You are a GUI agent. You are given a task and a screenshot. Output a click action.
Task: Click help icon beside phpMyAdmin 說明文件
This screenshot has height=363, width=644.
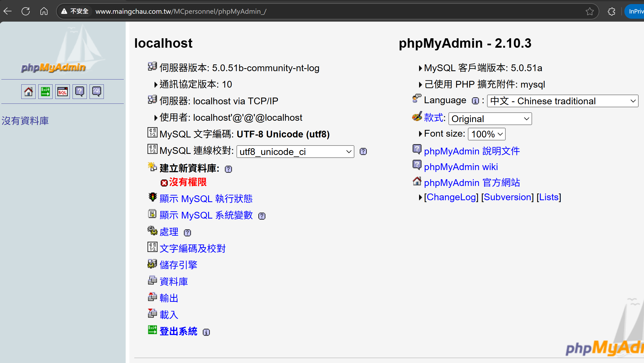pyautogui.click(x=417, y=149)
